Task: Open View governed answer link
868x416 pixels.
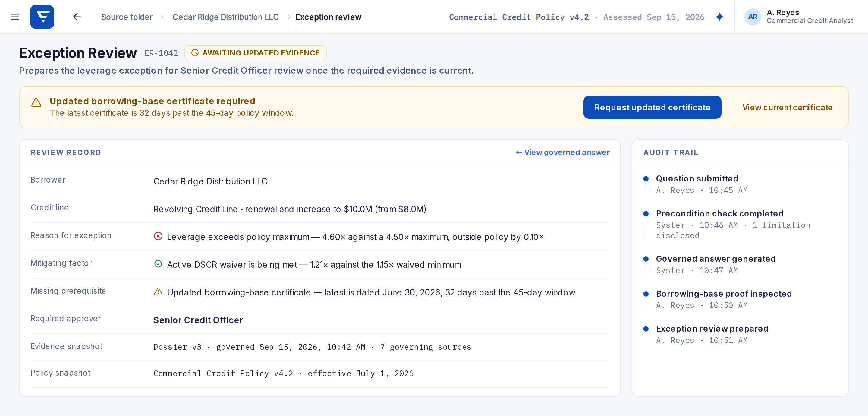Action: pos(562,152)
